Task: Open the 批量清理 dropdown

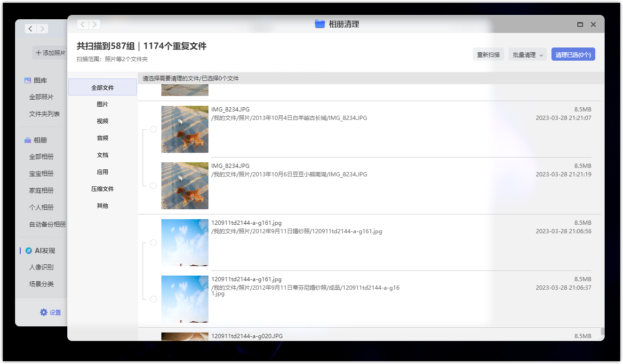Action: (527, 55)
